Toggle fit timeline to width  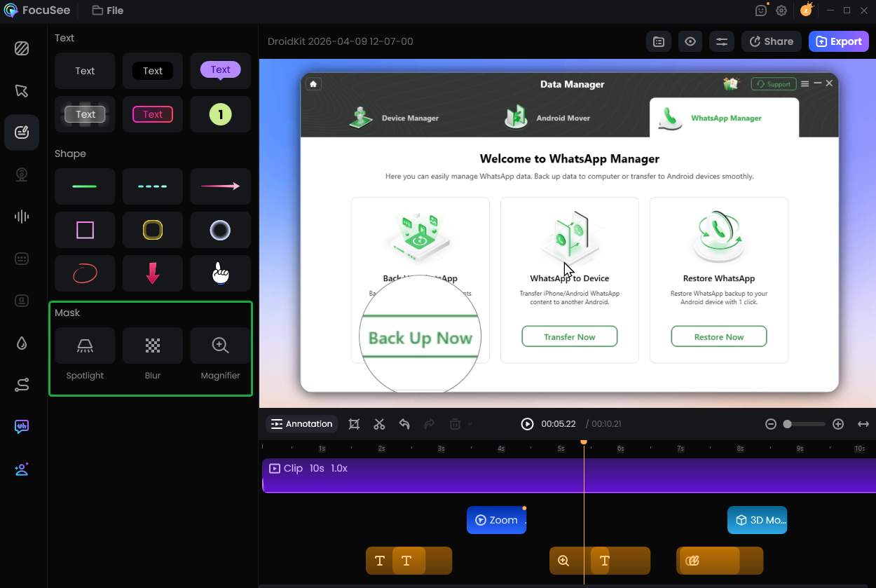(x=863, y=424)
